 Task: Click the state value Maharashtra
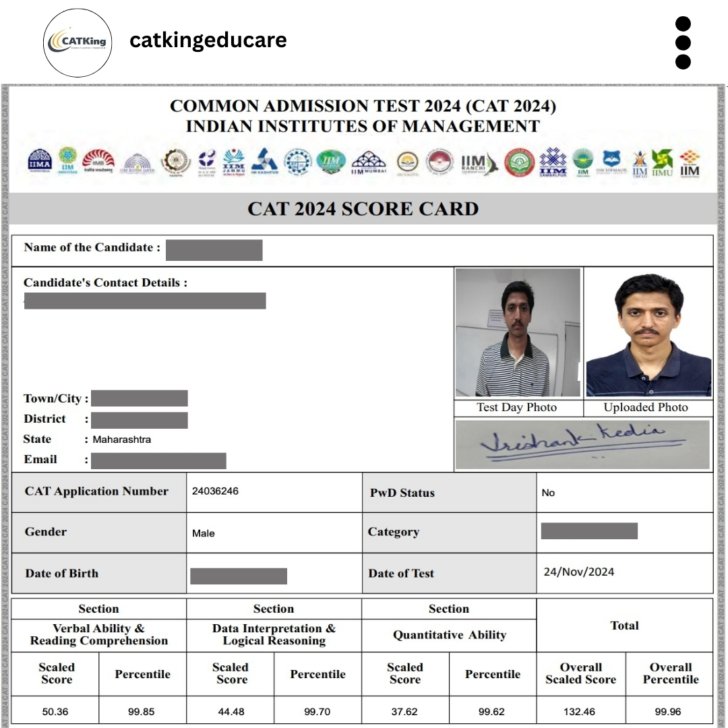click(x=121, y=439)
